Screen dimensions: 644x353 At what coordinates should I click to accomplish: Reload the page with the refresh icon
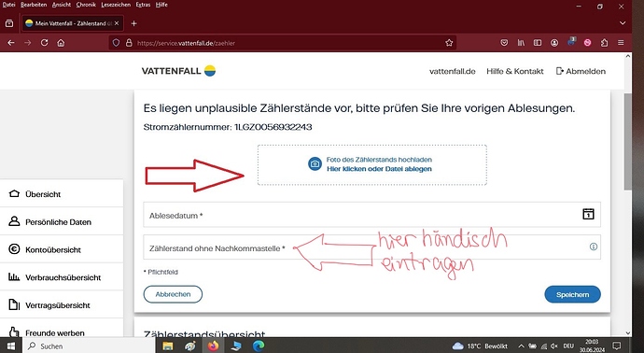tap(45, 43)
